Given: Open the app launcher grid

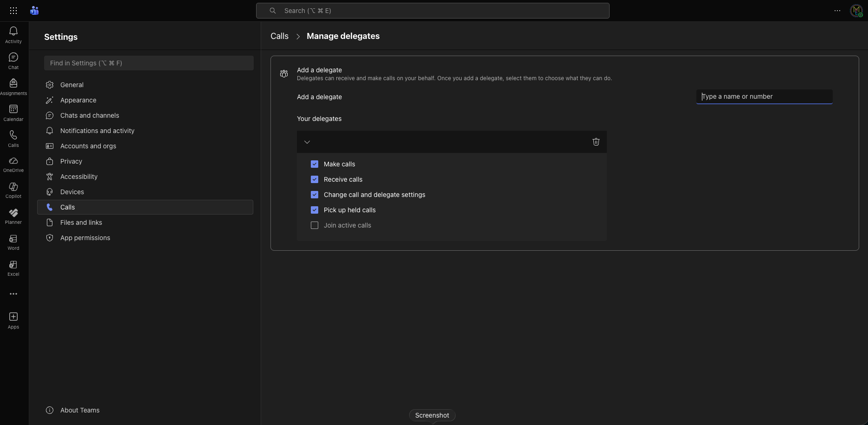Looking at the screenshot, I should click(x=13, y=11).
